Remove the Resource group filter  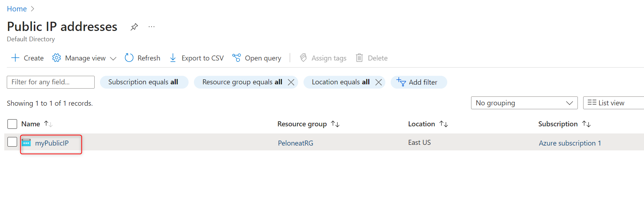point(291,82)
